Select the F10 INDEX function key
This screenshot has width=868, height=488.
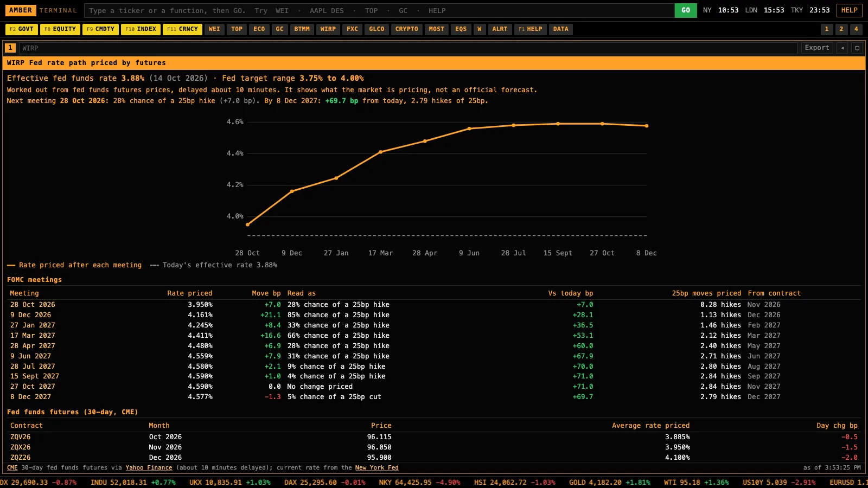click(x=141, y=29)
